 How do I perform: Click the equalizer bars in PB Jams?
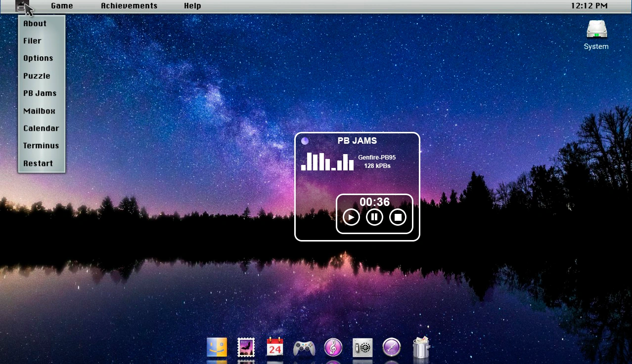pyautogui.click(x=327, y=162)
